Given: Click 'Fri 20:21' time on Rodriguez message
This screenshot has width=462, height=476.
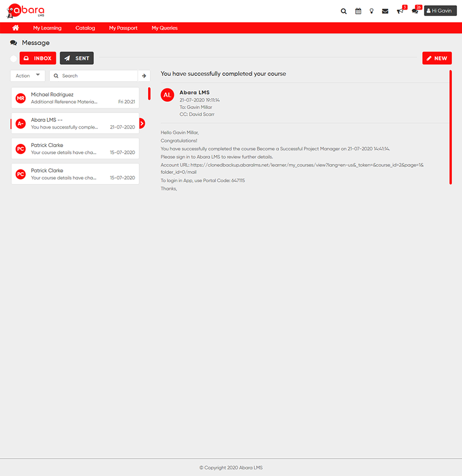Looking at the screenshot, I should pyautogui.click(x=126, y=102).
